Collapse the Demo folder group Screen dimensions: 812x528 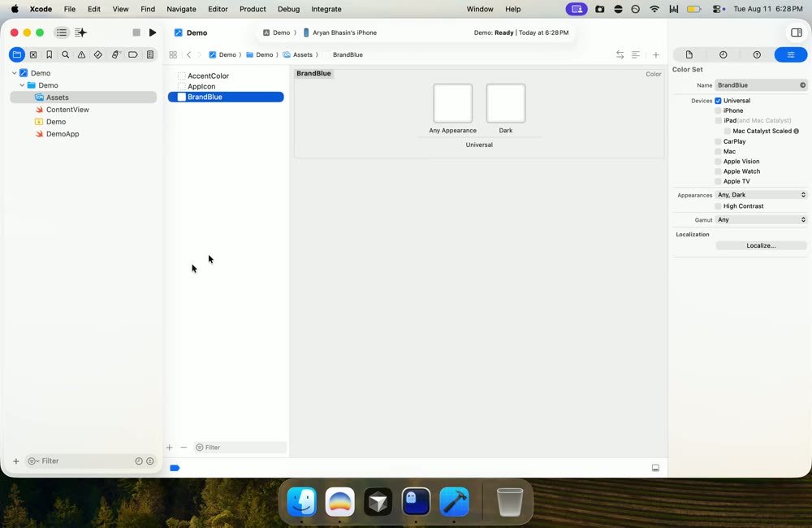pos(22,85)
